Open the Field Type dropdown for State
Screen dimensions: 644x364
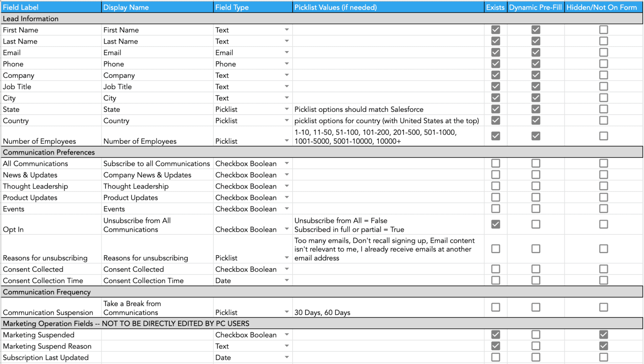287,109
